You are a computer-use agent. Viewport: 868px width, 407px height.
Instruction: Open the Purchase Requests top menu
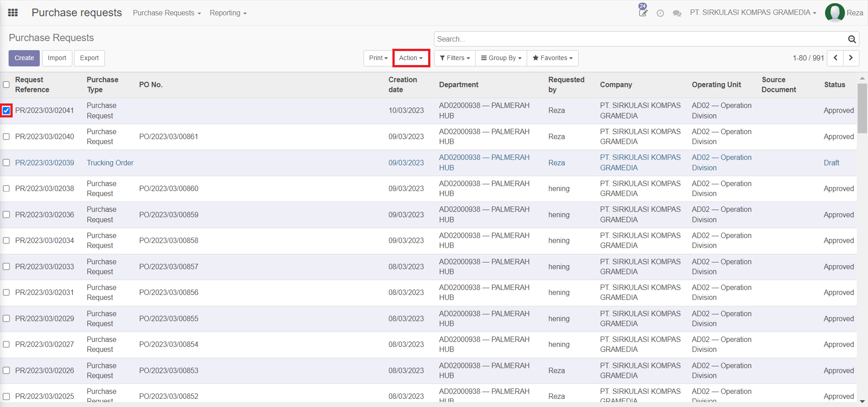[167, 13]
